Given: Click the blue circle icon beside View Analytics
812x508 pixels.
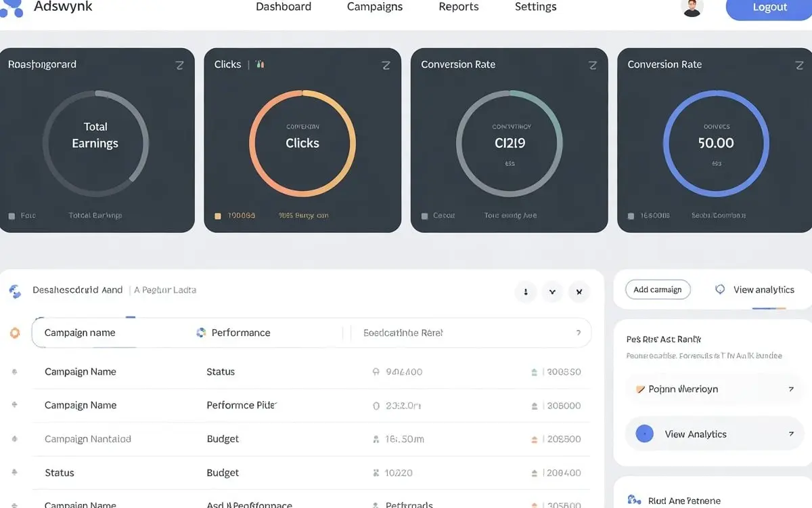Looking at the screenshot, I should pos(645,434).
